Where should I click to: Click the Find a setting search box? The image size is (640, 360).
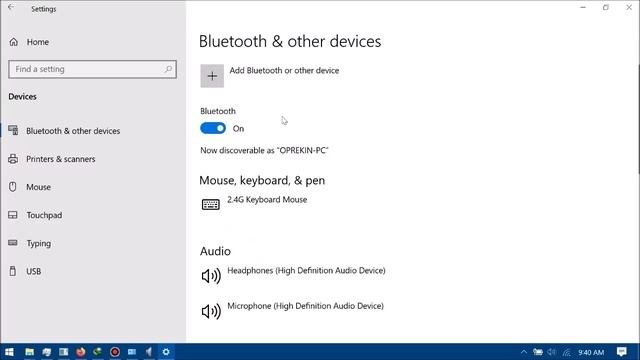point(92,69)
